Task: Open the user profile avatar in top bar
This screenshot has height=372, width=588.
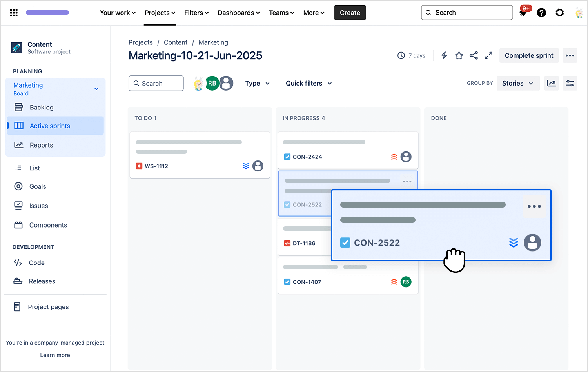Action: point(579,13)
